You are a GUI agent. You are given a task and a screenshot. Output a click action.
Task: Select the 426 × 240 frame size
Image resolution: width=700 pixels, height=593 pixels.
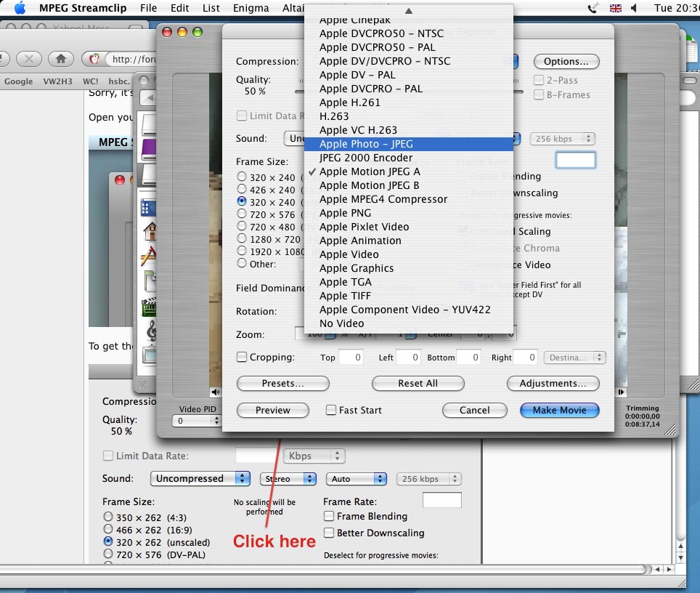coord(242,189)
